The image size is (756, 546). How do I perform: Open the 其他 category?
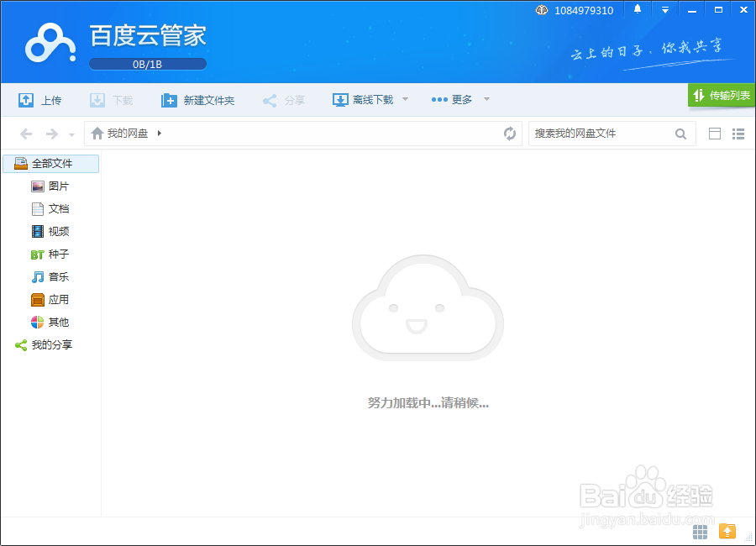[x=50, y=323]
